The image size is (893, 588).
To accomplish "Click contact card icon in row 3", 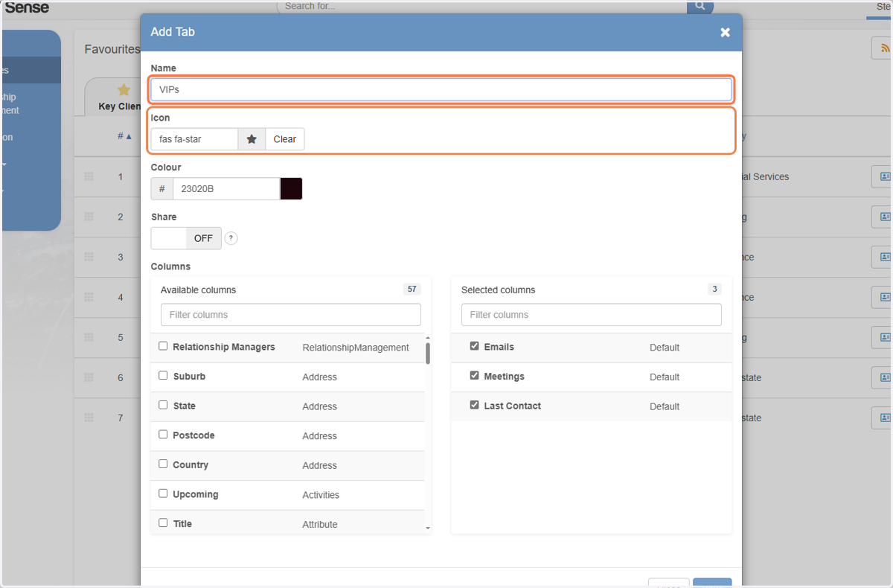I will pyautogui.click(x=883, y=257).
